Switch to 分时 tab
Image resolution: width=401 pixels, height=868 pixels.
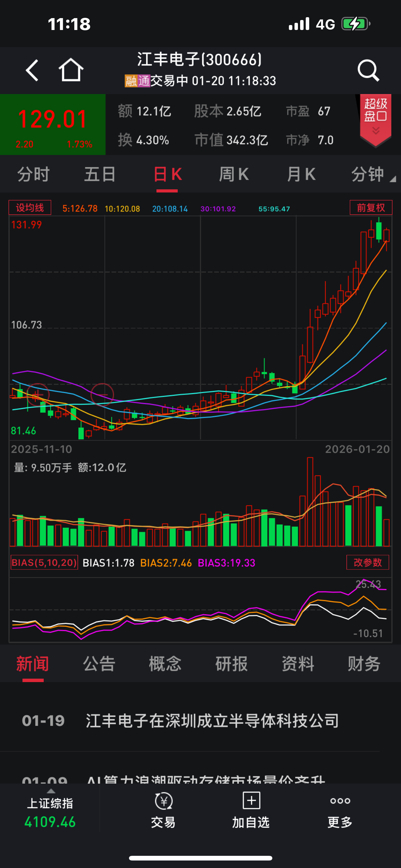[33, 174]
